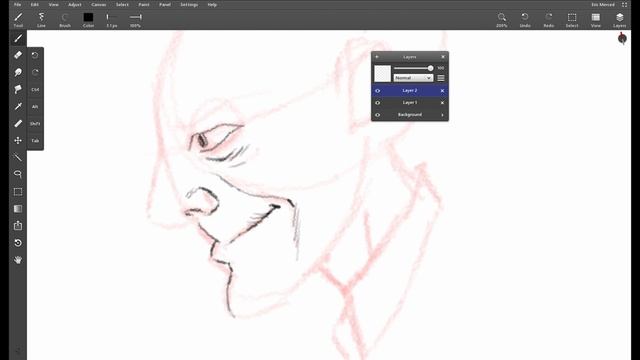Open the Normal blend mode dropdown

click(413, 78)
